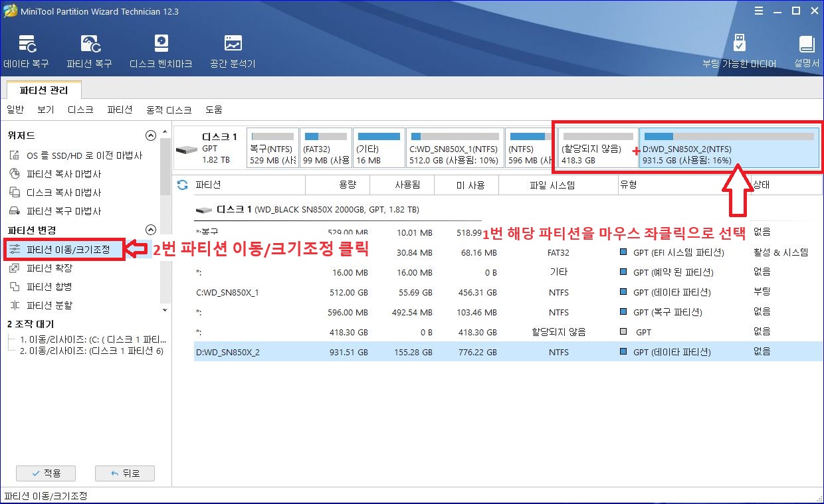Click the hamburger menu icon in title bar

click(x=760, y=11)
